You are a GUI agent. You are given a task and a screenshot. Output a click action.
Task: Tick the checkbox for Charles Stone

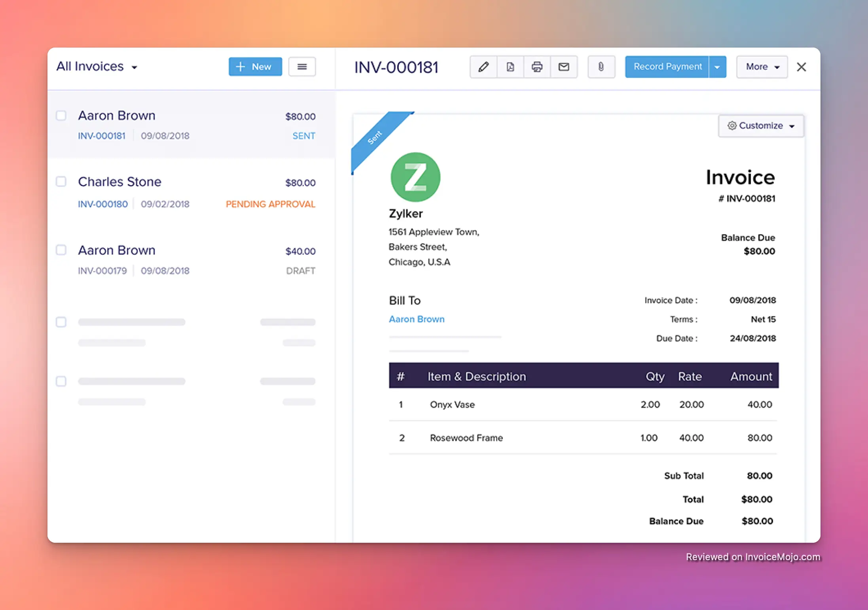point(61,182)
